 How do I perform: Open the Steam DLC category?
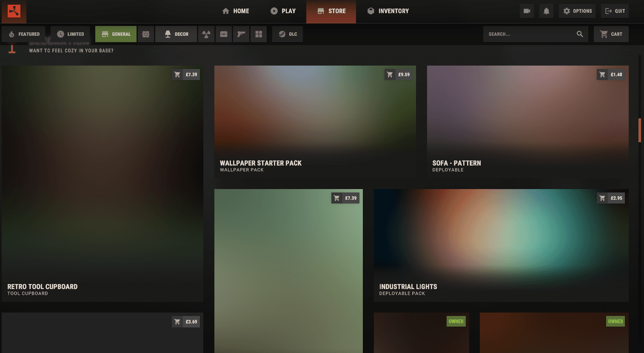tap(288, 34)
